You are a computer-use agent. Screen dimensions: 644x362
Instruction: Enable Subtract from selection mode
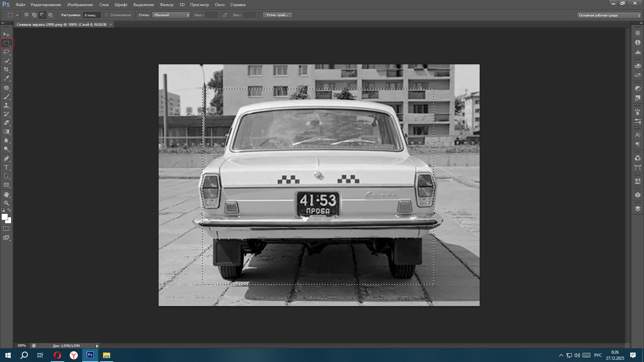pyautogui.click(x=42, y=15)
